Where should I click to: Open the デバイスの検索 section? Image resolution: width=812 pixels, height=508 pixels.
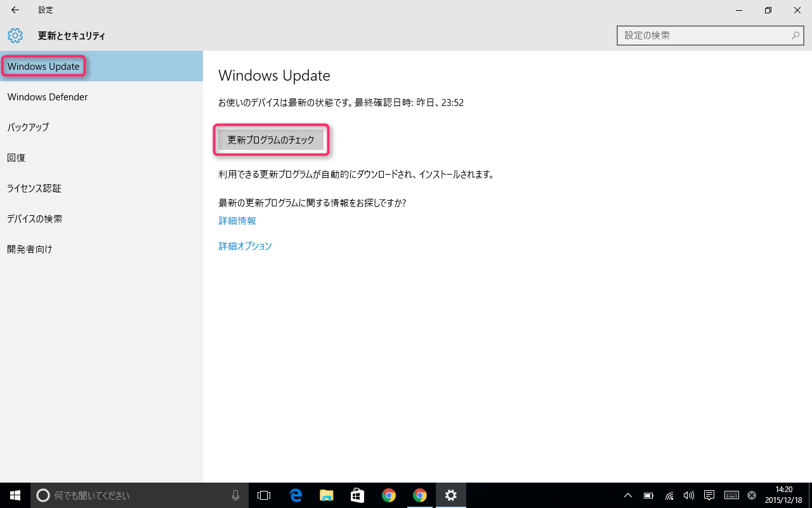pos(101,218)
